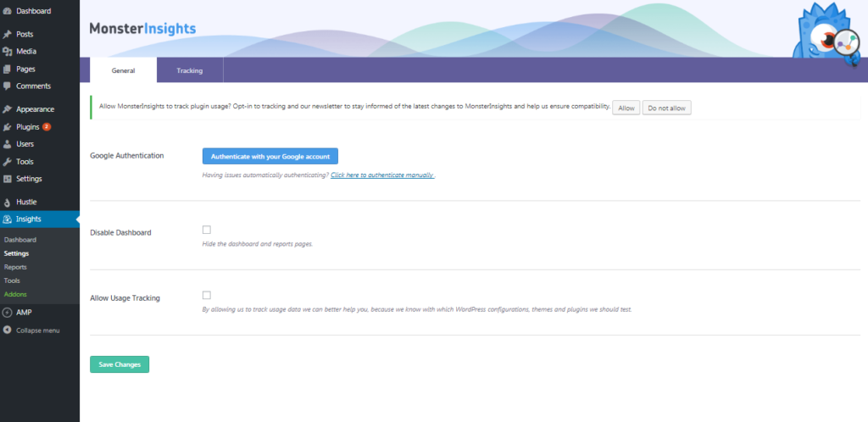
Task: Open Insights Dashboard submenu item
Action: (x=20, y=240)
